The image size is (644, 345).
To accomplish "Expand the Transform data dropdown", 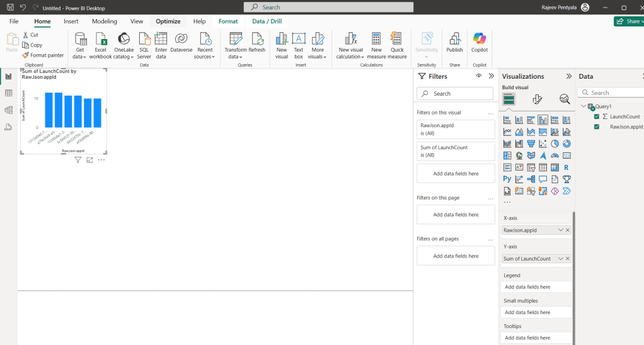I will [236, 57].
